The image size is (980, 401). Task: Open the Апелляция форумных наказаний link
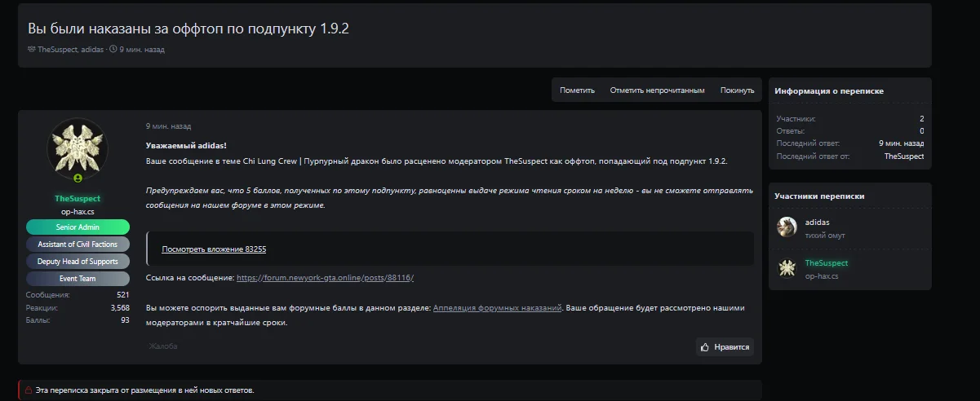(x=497, y=308)
